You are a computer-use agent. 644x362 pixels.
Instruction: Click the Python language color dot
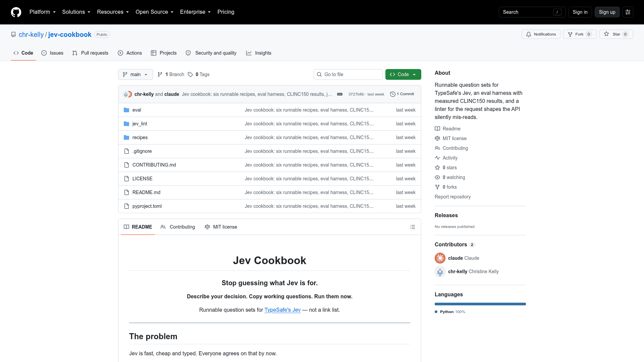coord(436,312)
